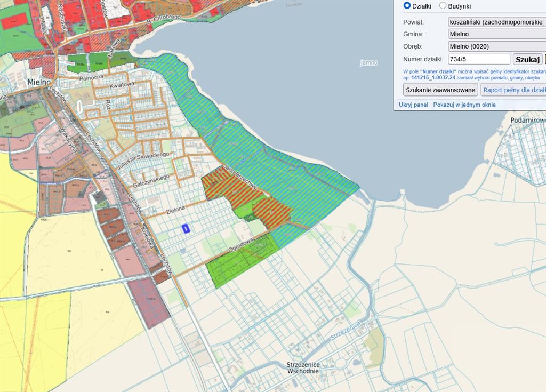
Task: Open Szukanie zaawansowane
Action: [x=440, y=90]
